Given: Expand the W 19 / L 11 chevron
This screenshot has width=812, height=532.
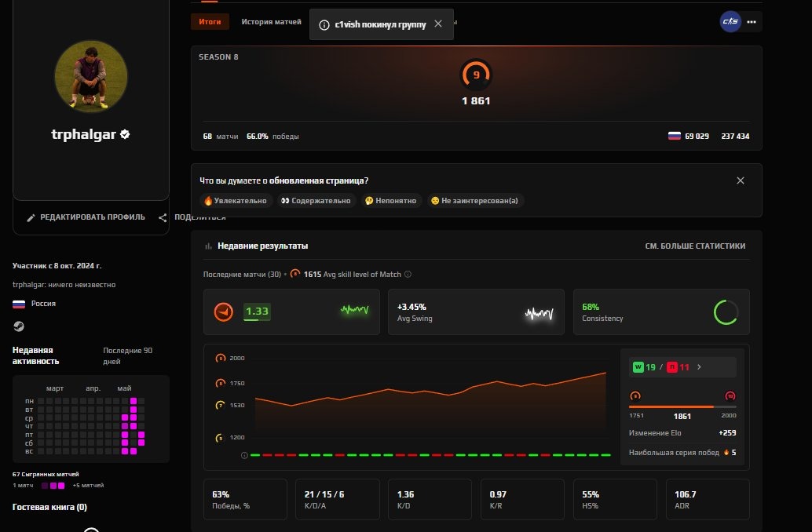Looking at the screenshot, I should pos(699,367).
